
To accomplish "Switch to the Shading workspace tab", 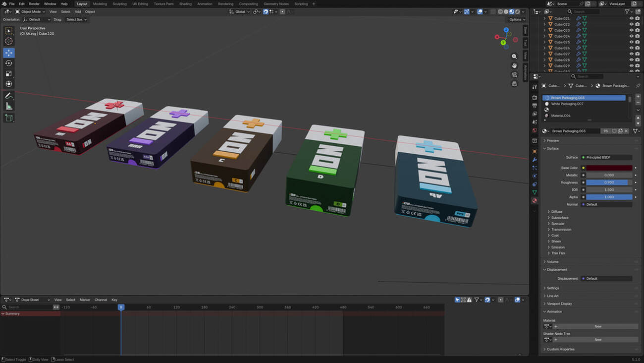I will coord(185,4).
